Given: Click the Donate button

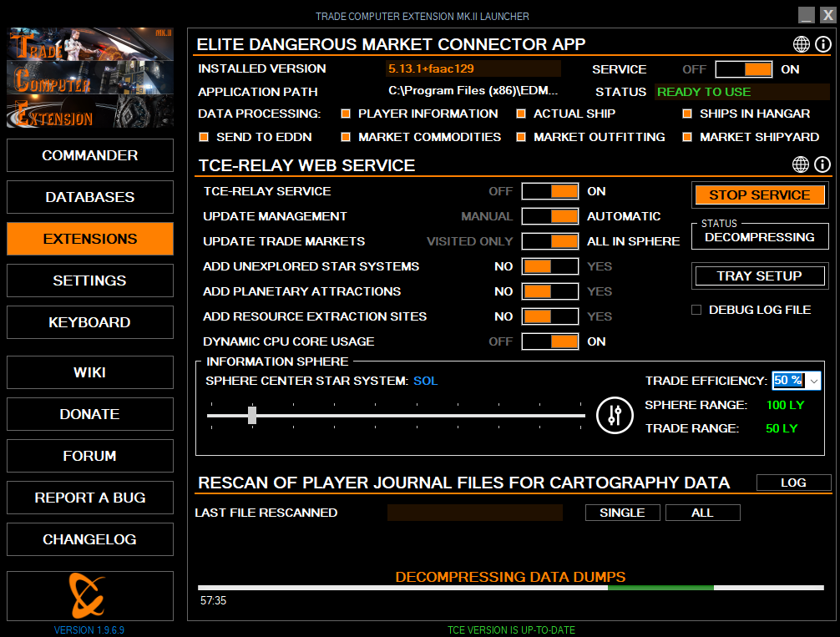Looking at the screenshot, I should pyautogui.click(x=90, y=414).
